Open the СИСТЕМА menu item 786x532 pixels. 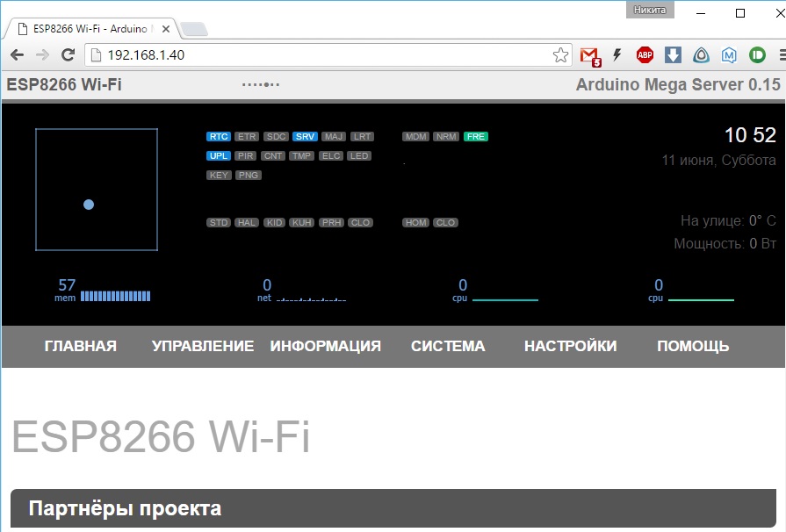click(448, 346)
